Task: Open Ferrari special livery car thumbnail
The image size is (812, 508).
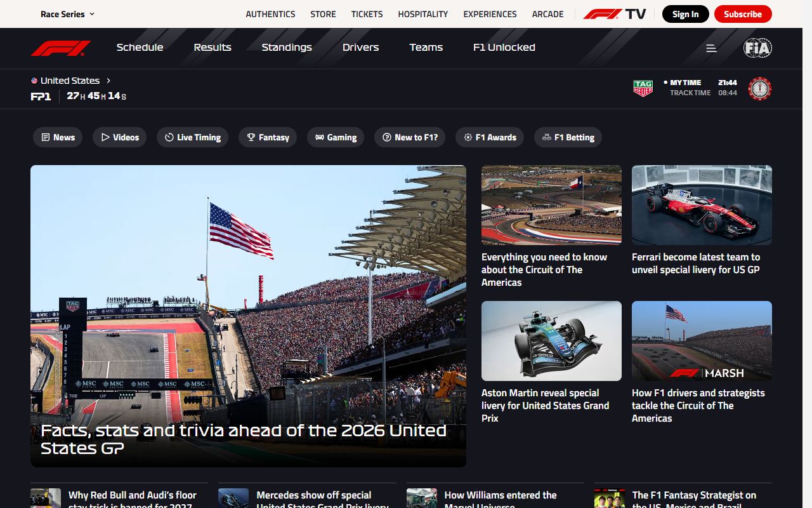Action: tap(702, 205)
